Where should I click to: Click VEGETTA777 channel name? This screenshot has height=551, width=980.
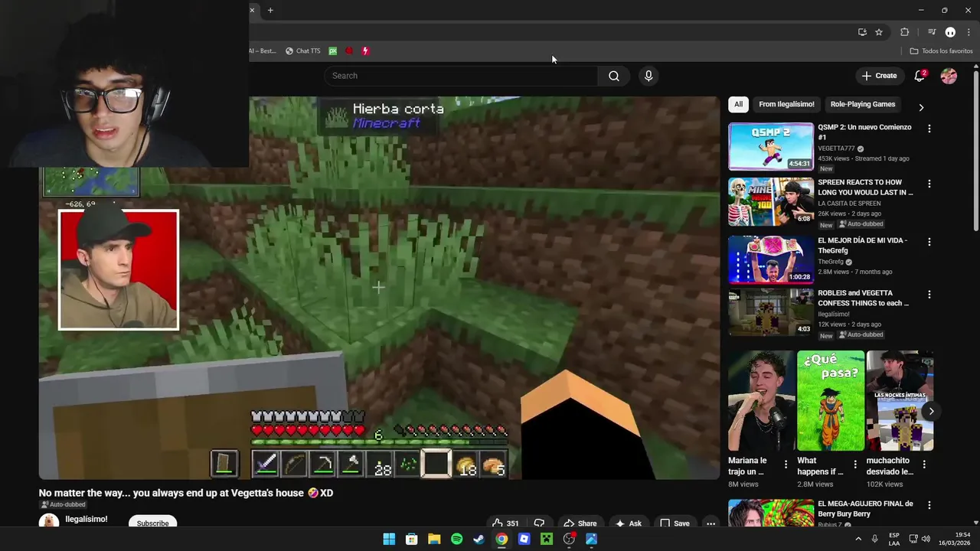pyautogui.click(x=836, y=148)
